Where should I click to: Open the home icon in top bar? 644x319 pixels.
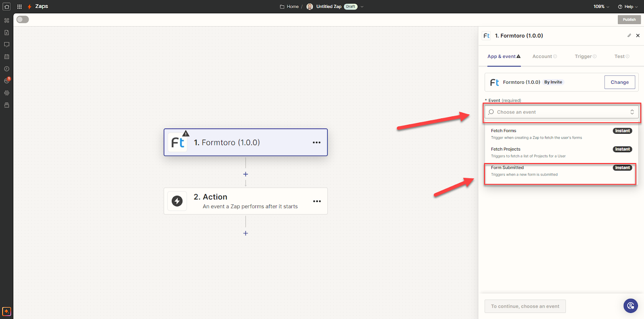6,6
